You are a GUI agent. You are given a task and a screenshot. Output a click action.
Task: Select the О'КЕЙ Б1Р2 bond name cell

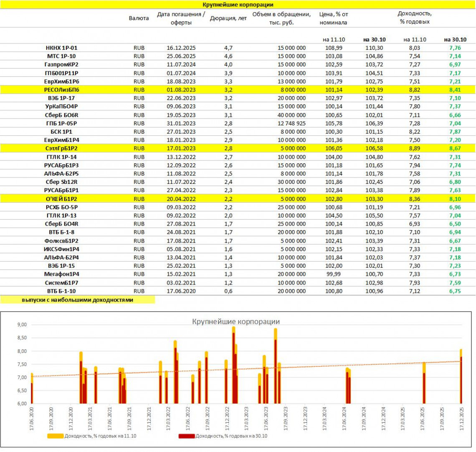(61, 199)
